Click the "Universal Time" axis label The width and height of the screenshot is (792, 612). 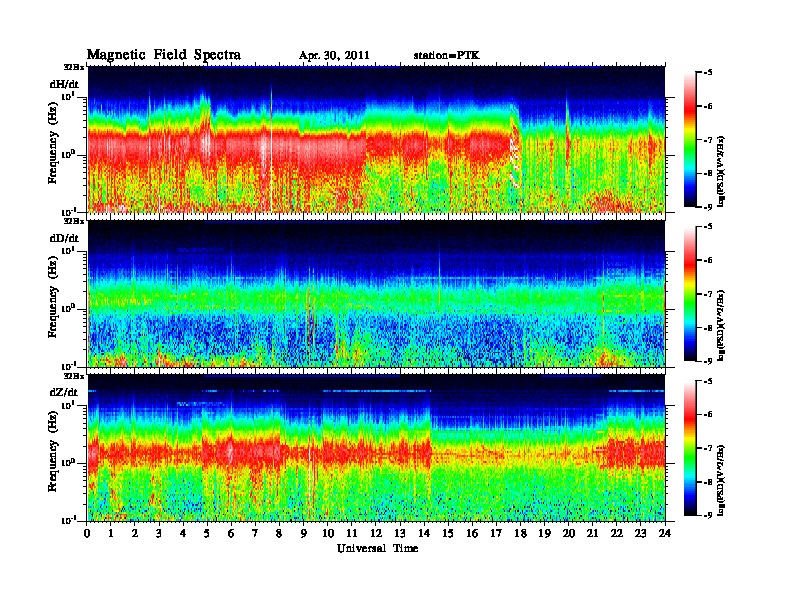377,548
